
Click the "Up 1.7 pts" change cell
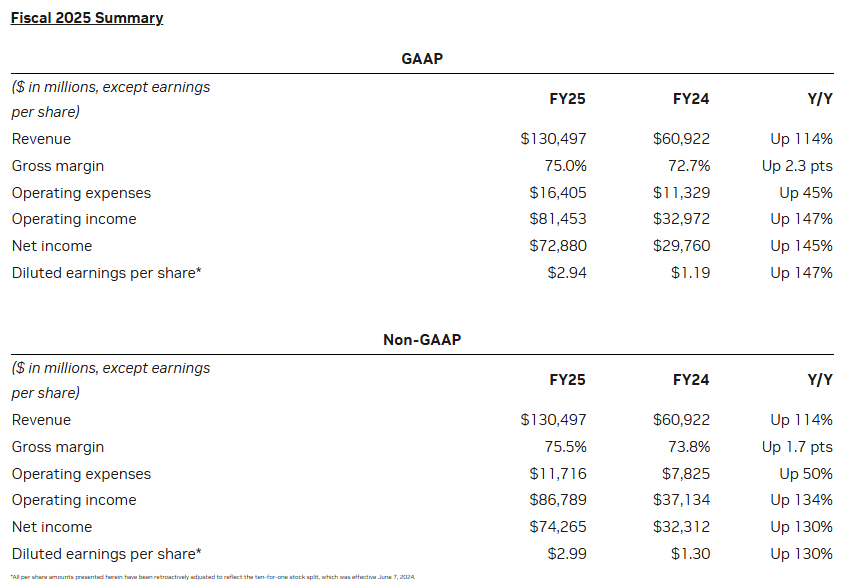(x=797, y=447)
